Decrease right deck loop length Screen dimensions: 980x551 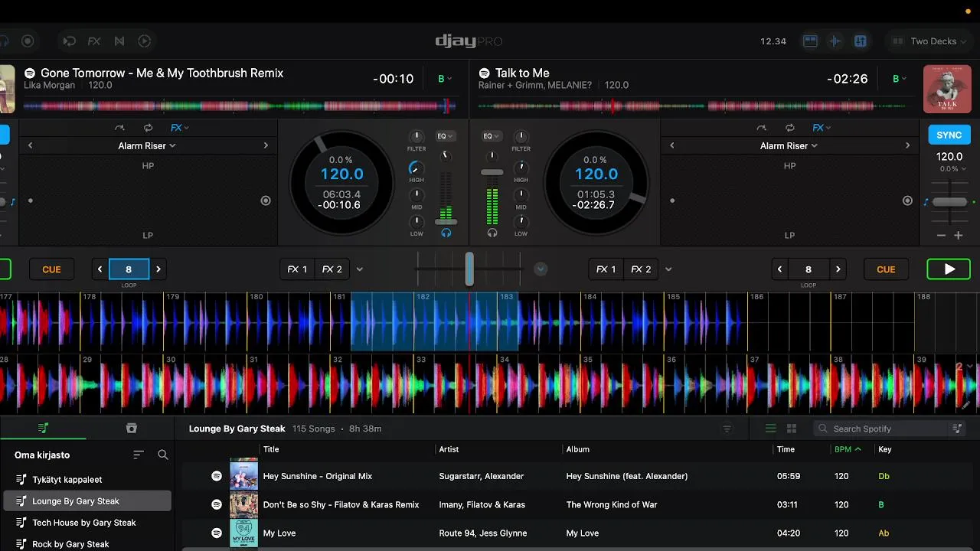[779, 269]
